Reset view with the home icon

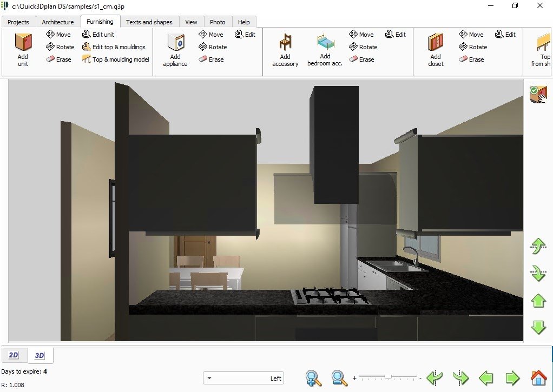[538, 378]
